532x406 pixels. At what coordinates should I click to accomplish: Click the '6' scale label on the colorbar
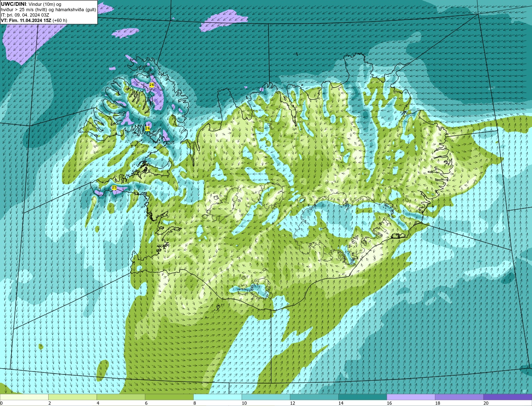pyautogui.click(x=146, y=403)
